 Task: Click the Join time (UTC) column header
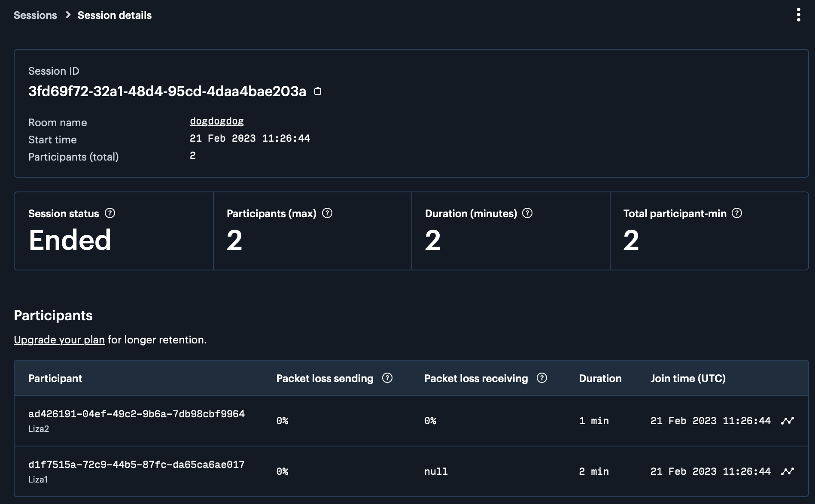coord(687,378)
